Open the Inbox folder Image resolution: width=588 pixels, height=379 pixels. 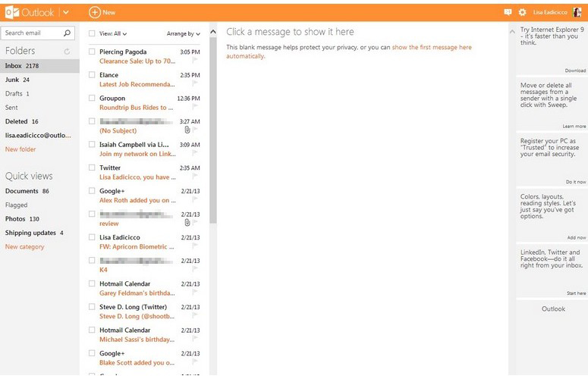(x=39, y=65)
